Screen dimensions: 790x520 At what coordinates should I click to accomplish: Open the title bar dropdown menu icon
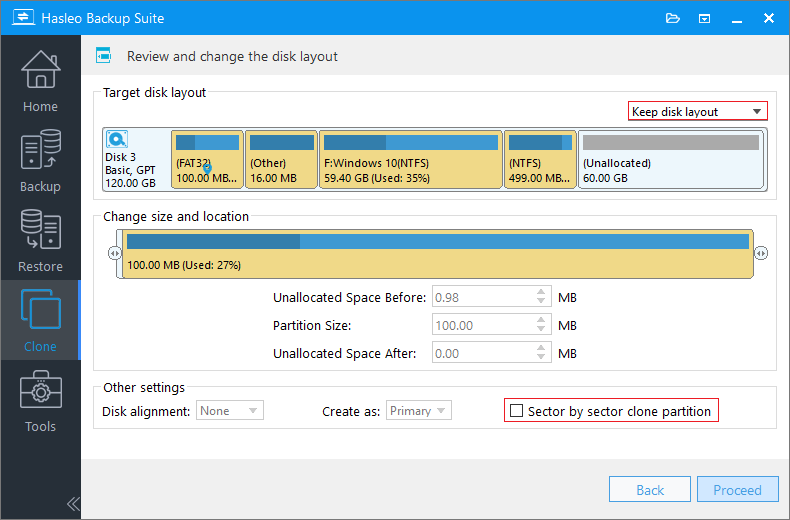click(704, 19)
